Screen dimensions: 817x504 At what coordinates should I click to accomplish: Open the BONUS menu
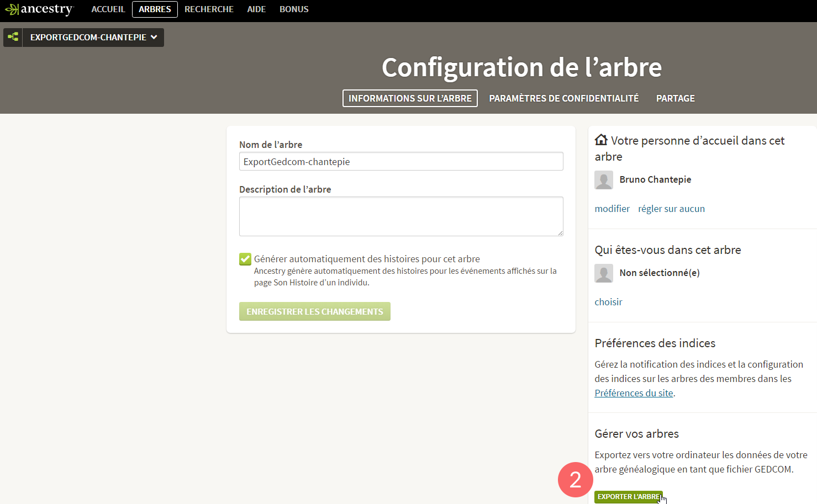point(294,9)
